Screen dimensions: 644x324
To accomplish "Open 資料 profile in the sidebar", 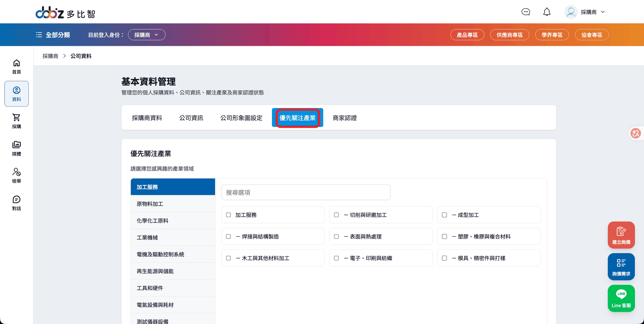I will [16, 94].
